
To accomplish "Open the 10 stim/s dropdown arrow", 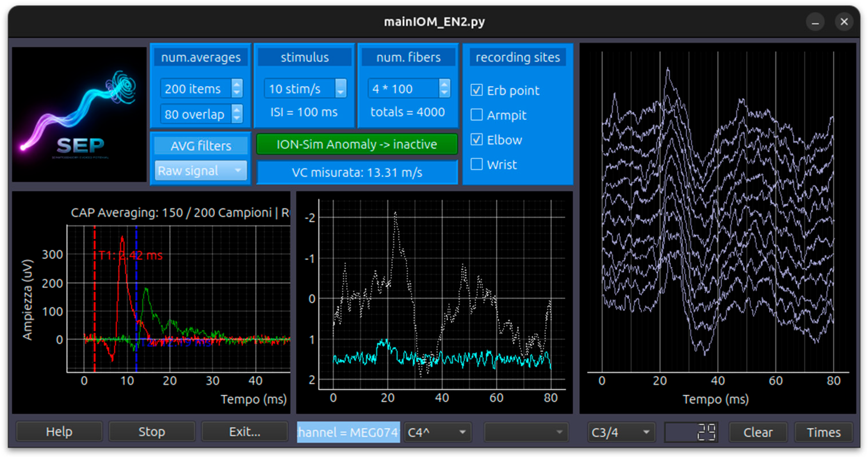I will point(341,89).
